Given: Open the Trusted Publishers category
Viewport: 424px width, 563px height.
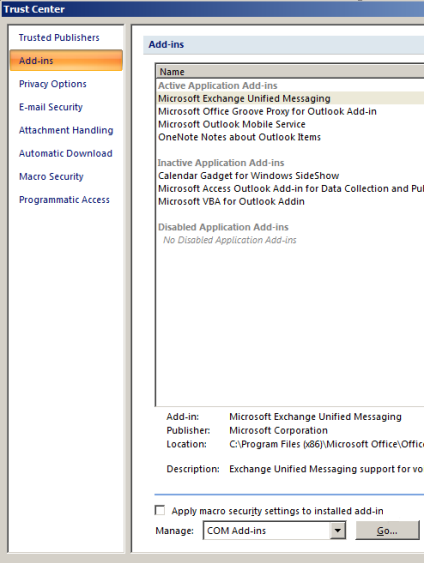Looking at the screenshot, I should [x=59, y=37].
